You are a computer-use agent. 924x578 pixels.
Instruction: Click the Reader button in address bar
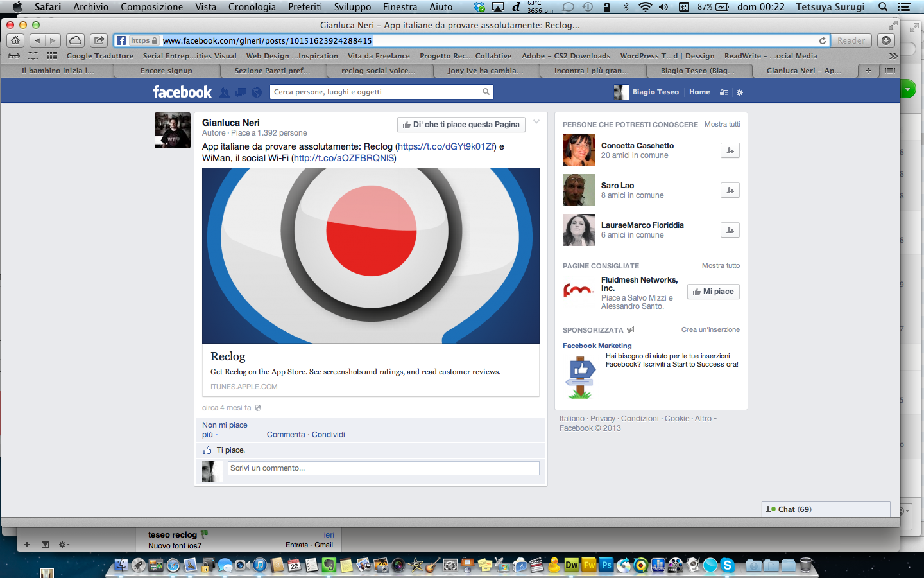[x=851, y=40]
